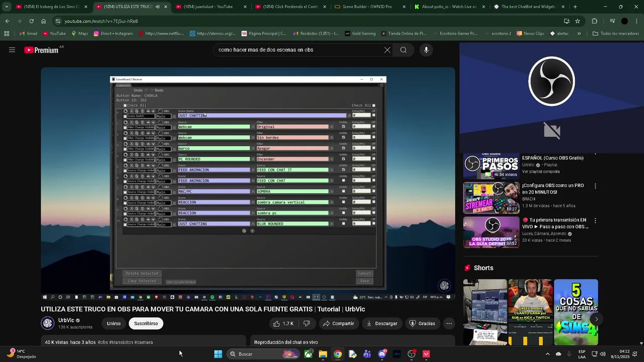The height and width of the screenshot is (362, 644).
Task: Click the Chrome address bar URL
Action: click(x=101, y=21)
